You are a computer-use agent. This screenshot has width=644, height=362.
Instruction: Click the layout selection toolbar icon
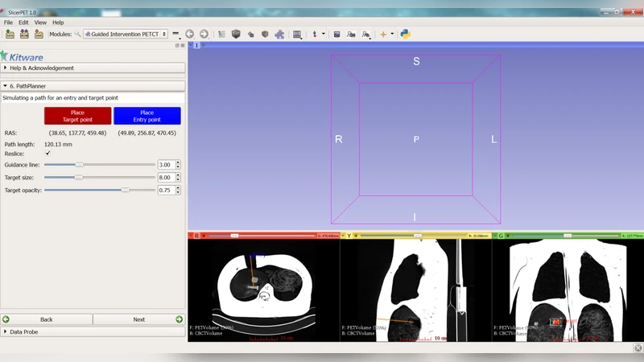pyautogui.click(x=298, y=34)
